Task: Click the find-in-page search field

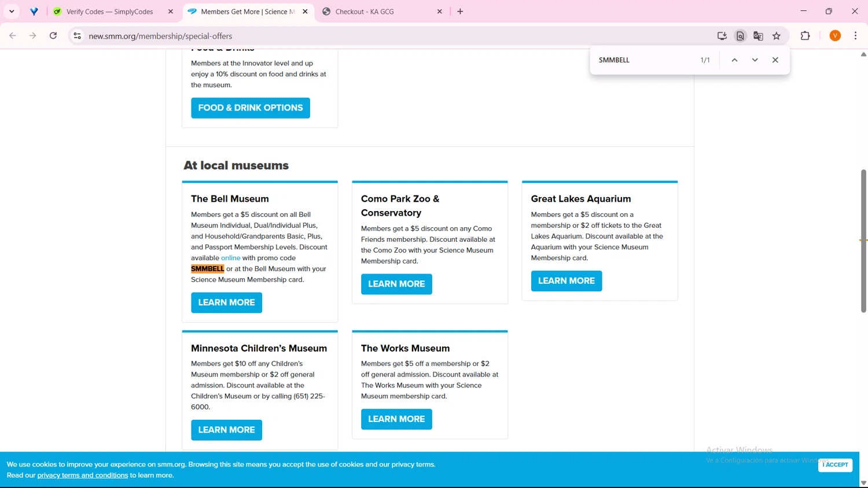Action: coord(645,60)
